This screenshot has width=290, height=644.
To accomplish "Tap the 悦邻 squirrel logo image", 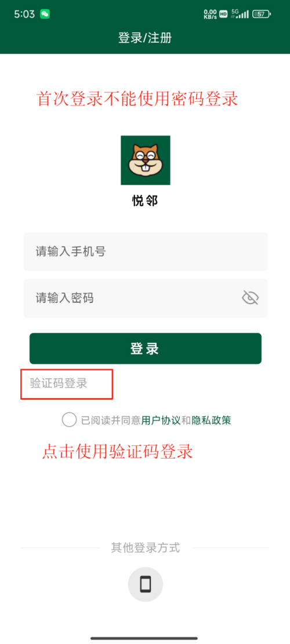I will coord(145,160).
